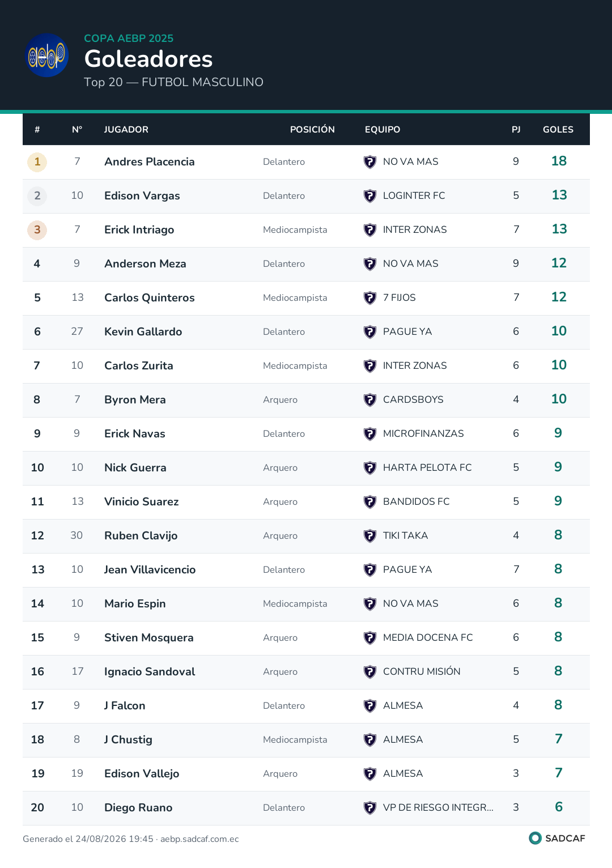Select player name Kevin Gallardo
Viewport: 612px width, 868px height.
[x=143, y=332]
